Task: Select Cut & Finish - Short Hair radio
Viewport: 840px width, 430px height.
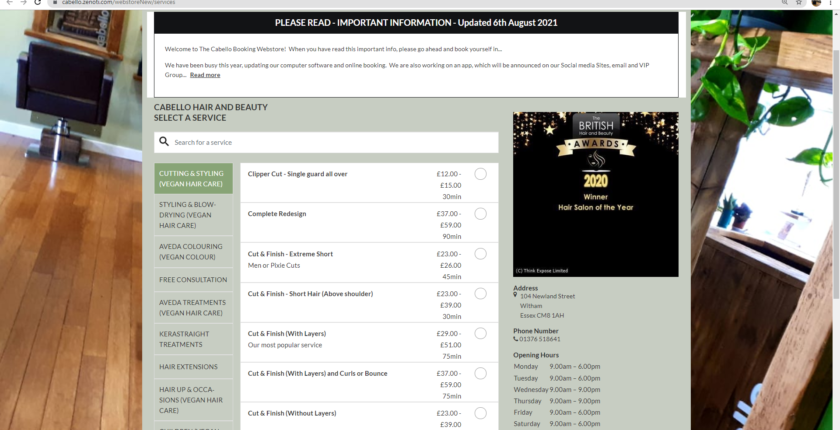Action: [x=481, y=293]
